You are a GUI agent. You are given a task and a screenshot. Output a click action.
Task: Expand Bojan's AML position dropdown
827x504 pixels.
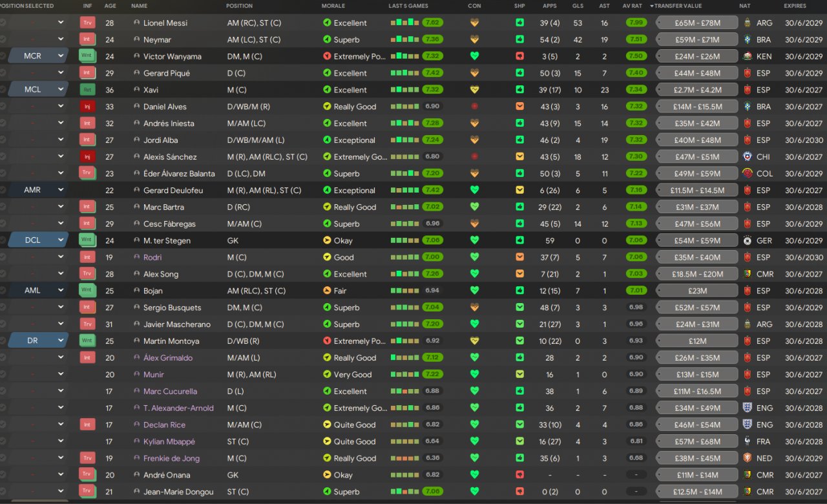[38, 291]
